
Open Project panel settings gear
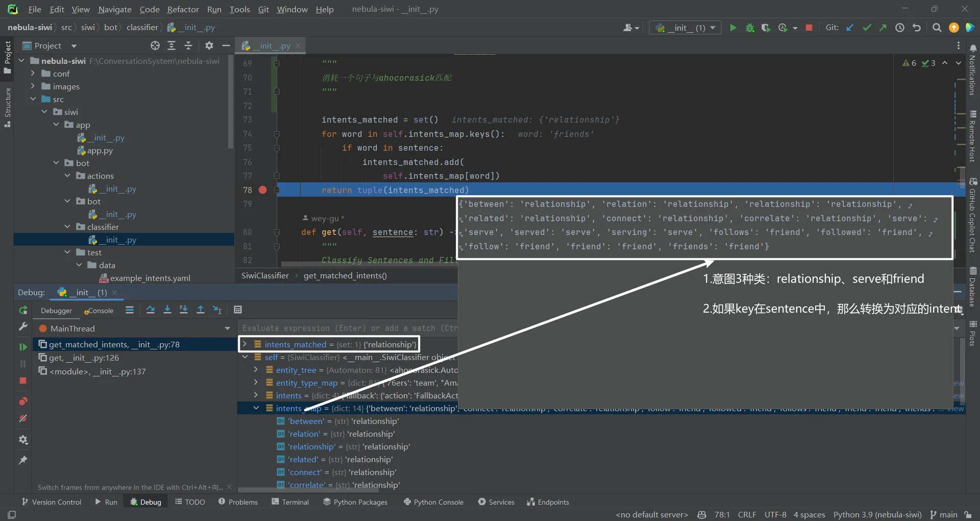[209, 45]
